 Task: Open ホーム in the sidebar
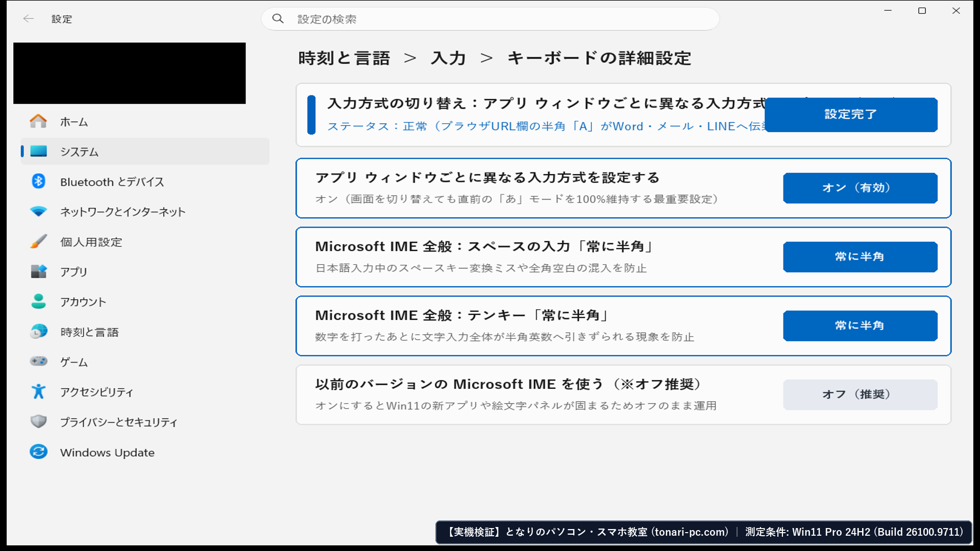(145, 121)
